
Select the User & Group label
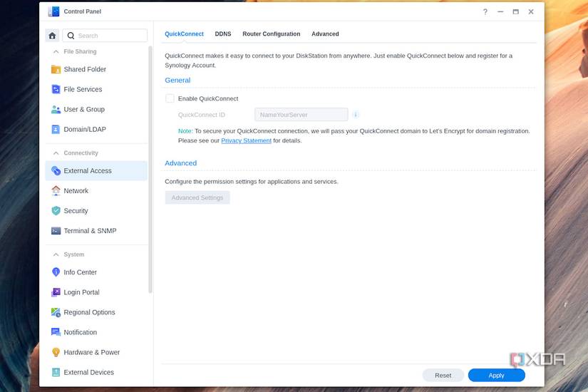pyautogui.click(x=84, y=109)
